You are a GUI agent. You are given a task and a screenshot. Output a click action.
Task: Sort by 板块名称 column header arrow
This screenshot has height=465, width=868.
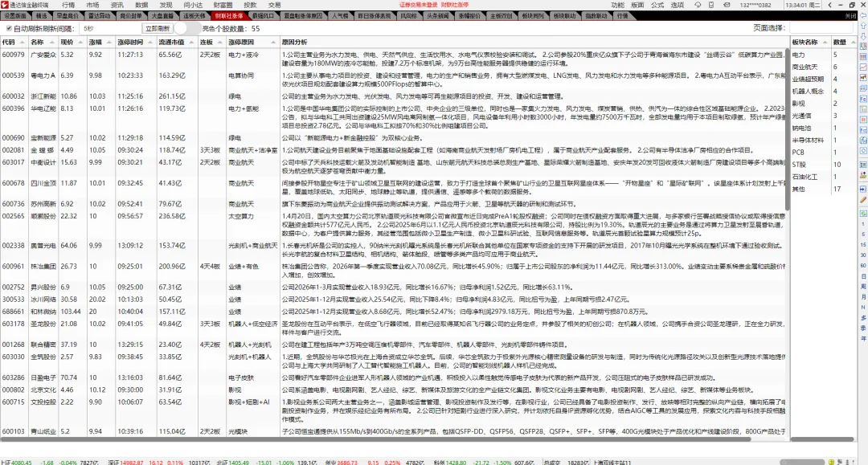coord(825,42)
